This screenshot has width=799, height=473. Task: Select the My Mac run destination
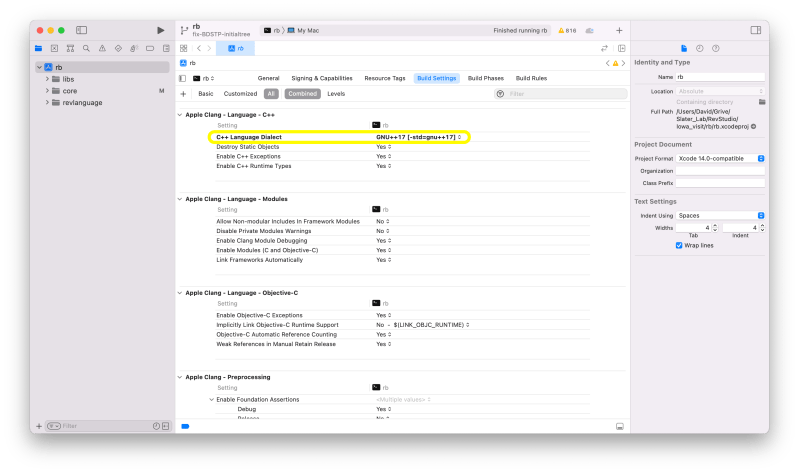tap(304, 31)
